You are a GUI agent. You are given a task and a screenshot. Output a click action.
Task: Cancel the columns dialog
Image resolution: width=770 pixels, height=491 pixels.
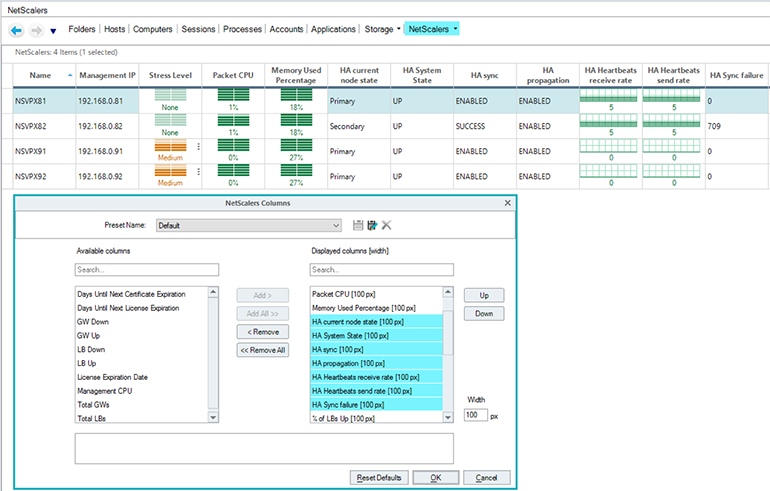pyautogui.click(x=486, y=478)
